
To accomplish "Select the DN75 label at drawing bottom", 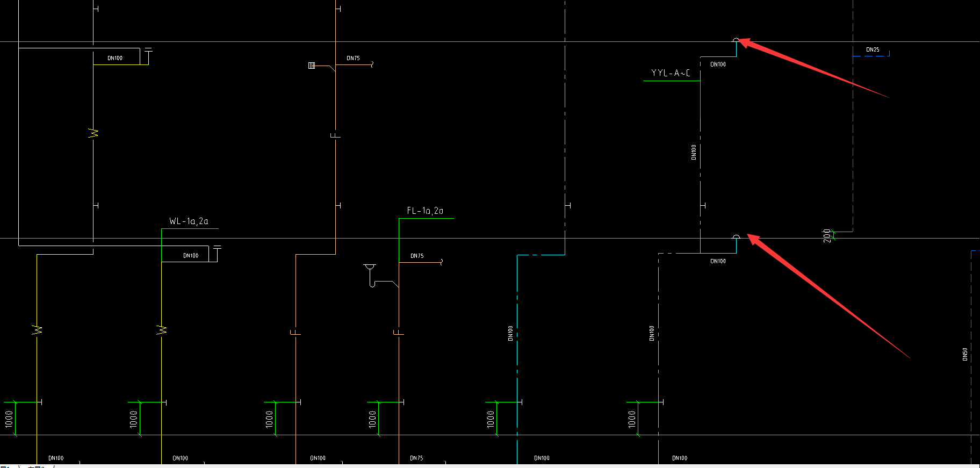I will point(416,458).
